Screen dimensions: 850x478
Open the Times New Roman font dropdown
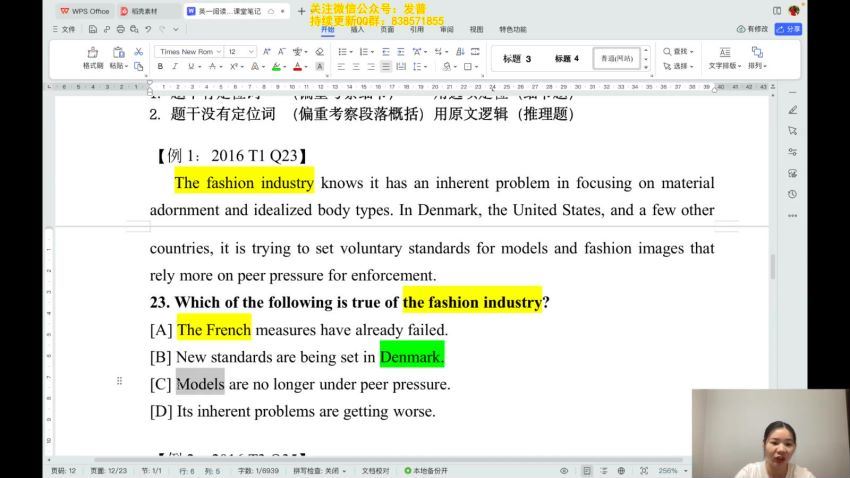189,51
